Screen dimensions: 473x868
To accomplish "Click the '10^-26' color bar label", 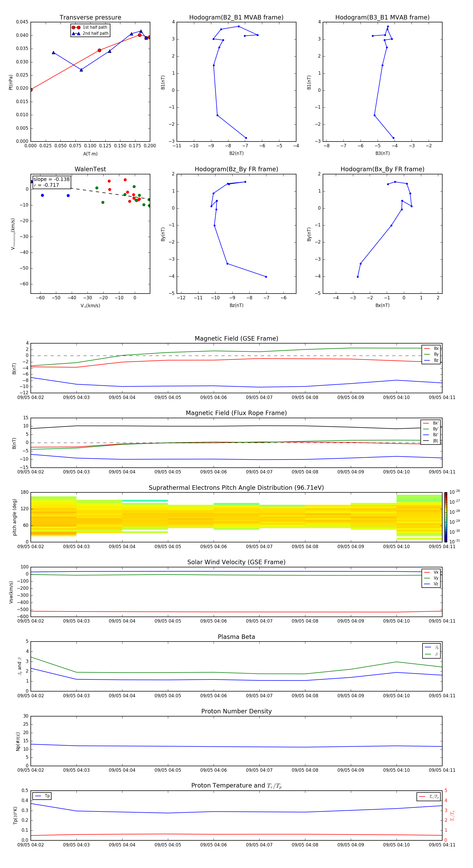I will (x=454, y=492).
